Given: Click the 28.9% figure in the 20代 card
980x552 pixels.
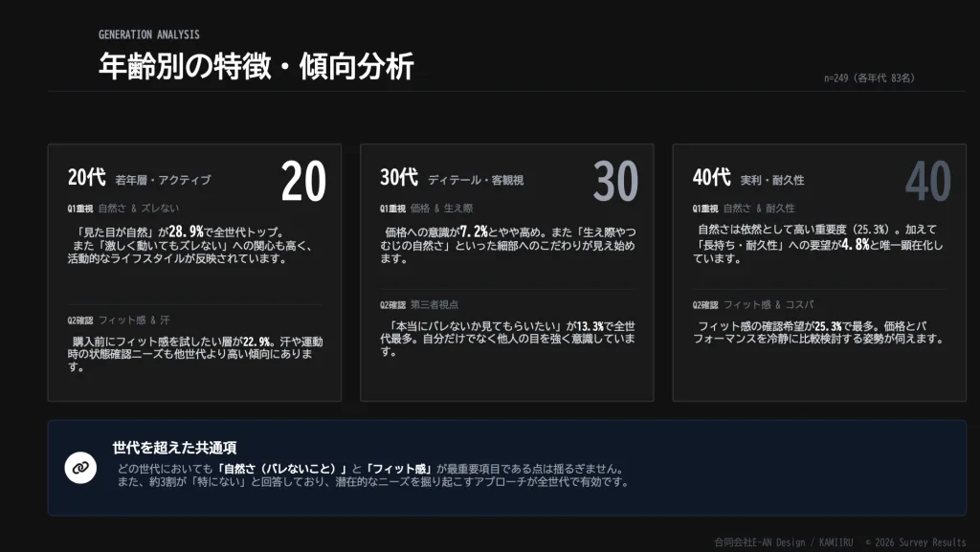Looking at the screenshot, I should [x=184, y=232].
